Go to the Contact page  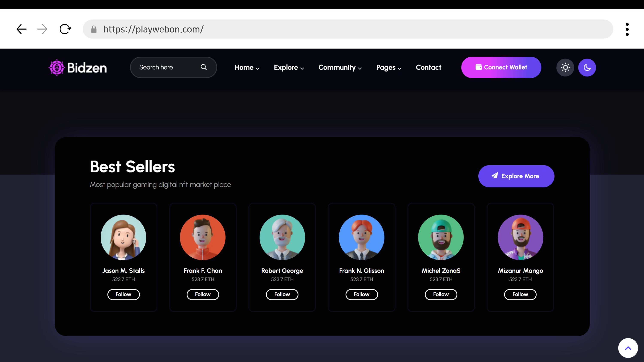tap(428, 68)
